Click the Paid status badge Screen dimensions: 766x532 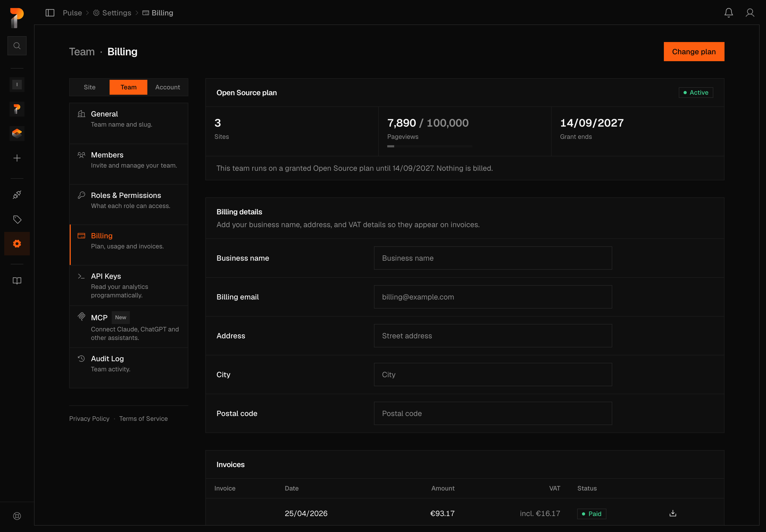pos(592,514)
